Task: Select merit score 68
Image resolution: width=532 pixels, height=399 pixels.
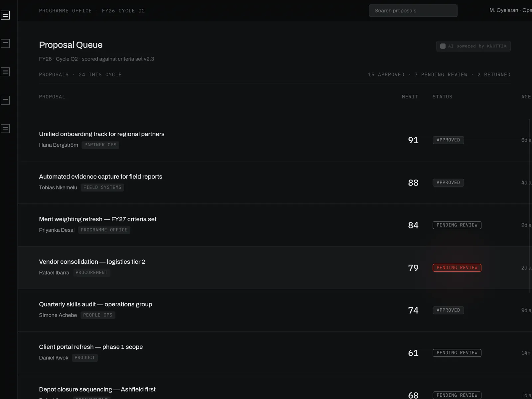Action: point(413,395)
